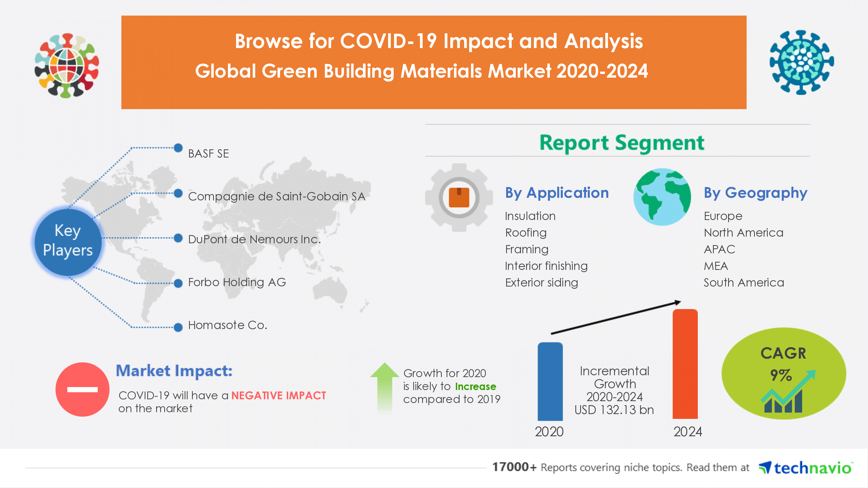The height and width of the screenshot is (488, 868).
Task: Click the Forbo Holding AG label
Action: tap(237, 282)
